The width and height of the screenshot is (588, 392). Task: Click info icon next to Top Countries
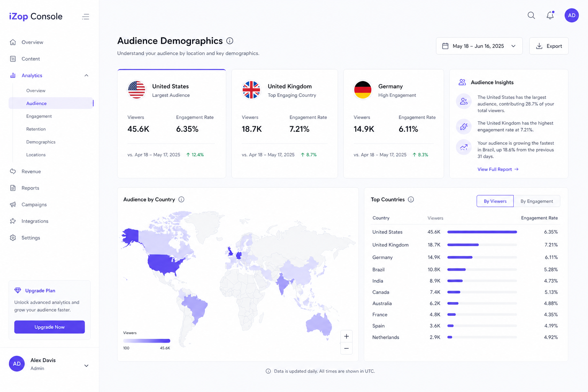(x=411, y=199)
